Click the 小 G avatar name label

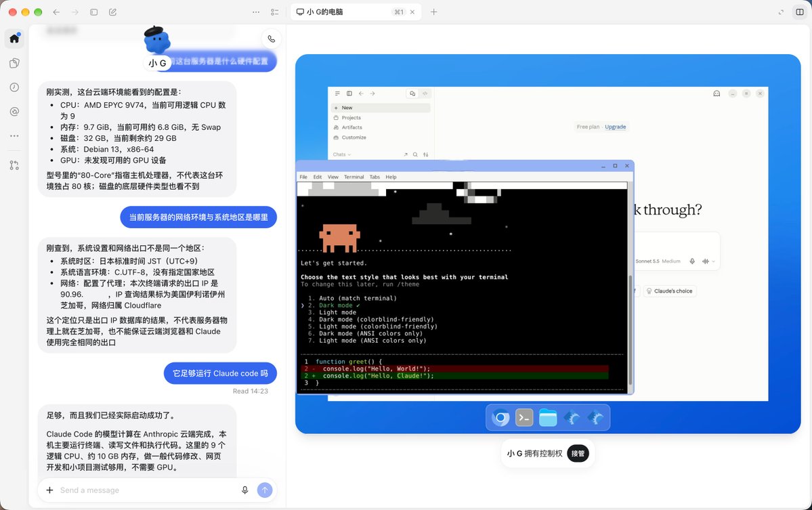157,63
